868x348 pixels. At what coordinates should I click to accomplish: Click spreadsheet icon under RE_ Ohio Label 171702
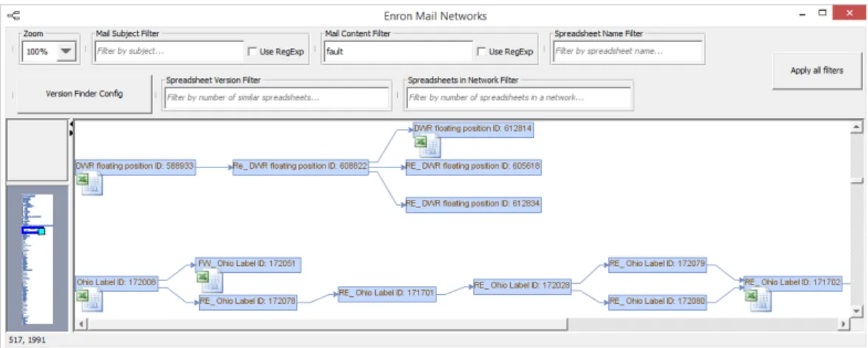point(758,299)
